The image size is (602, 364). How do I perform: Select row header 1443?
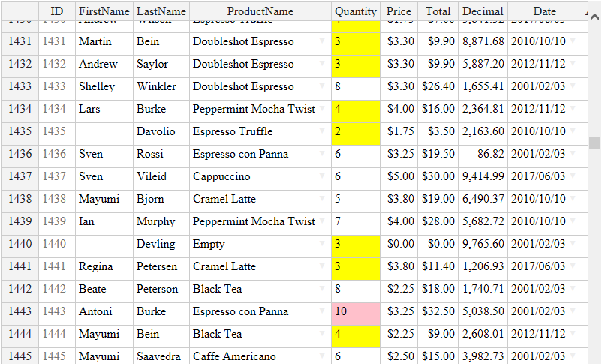20,311
